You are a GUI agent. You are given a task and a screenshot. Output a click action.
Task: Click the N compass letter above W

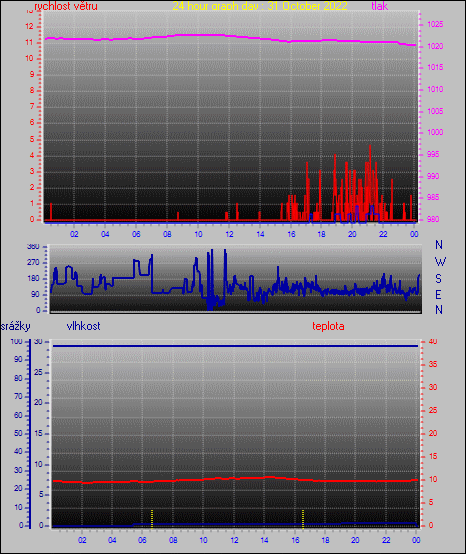pyautogui.click(x=439, y=244)
